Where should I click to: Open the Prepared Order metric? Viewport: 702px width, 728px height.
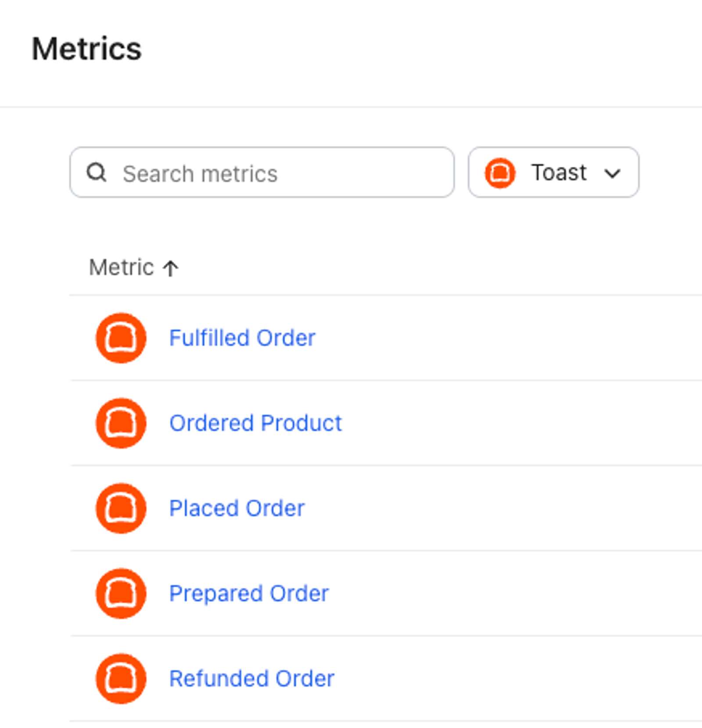[x=249, y=593]
